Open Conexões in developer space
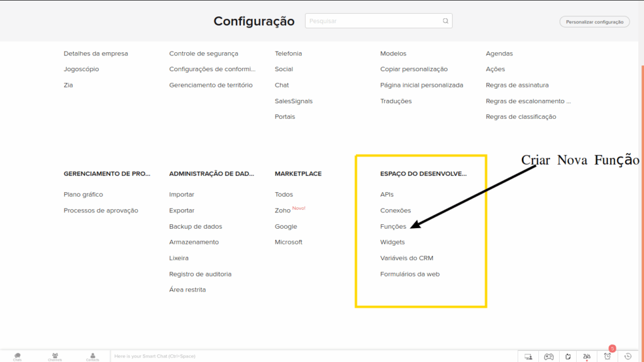This screenshot has width=644, height=362. click(396, 210)
